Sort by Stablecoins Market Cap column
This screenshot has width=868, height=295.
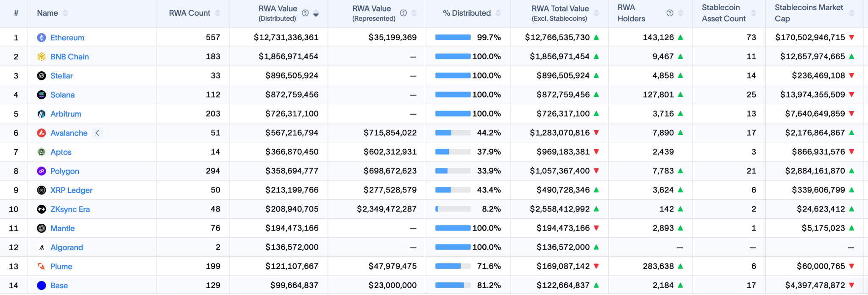851,13
